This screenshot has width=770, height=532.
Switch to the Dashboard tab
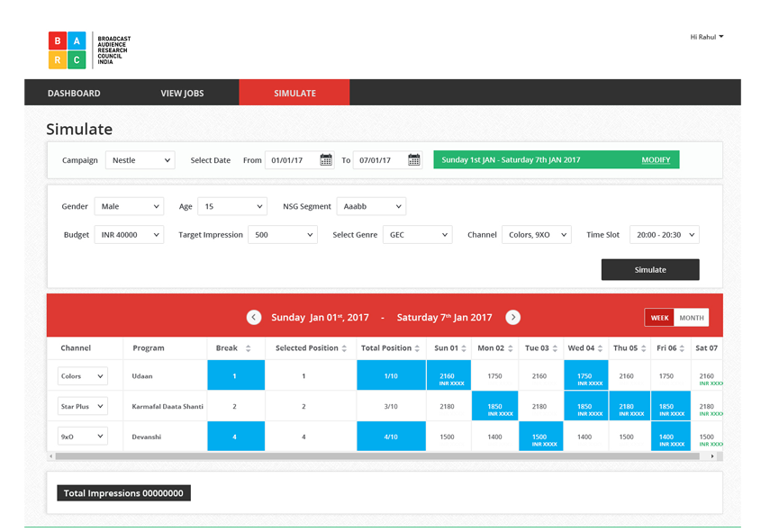coord(74,93)
